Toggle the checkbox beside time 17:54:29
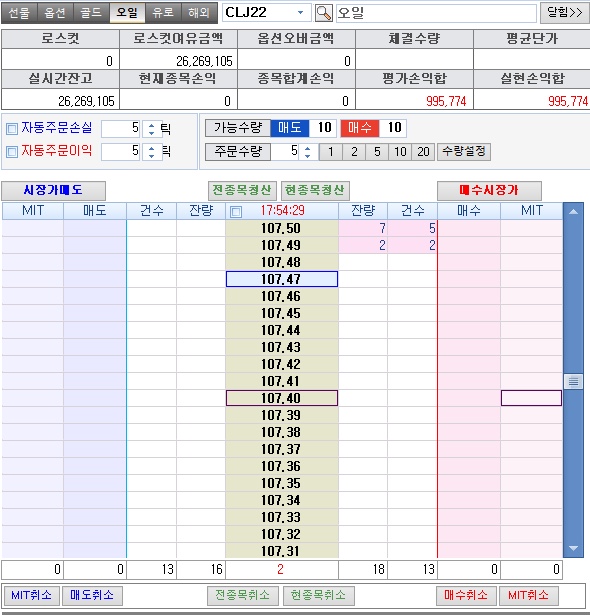 pyautogui.click(x=236, y=212)
